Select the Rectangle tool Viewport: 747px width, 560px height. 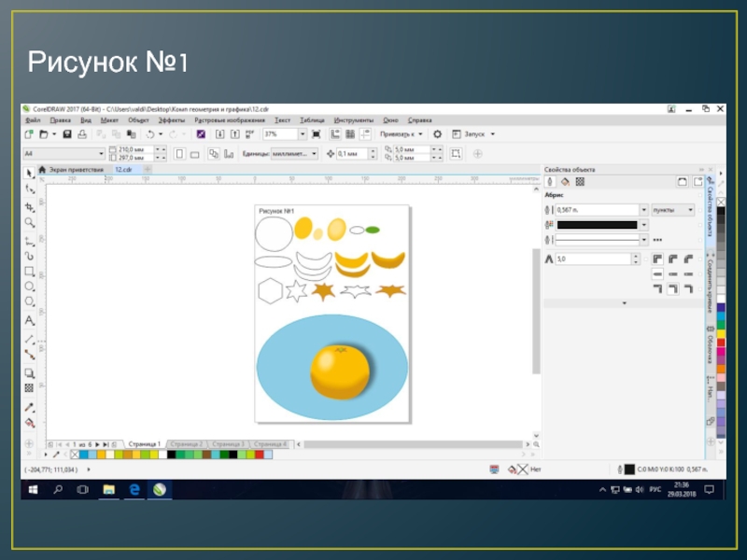(x=30, y=271)
